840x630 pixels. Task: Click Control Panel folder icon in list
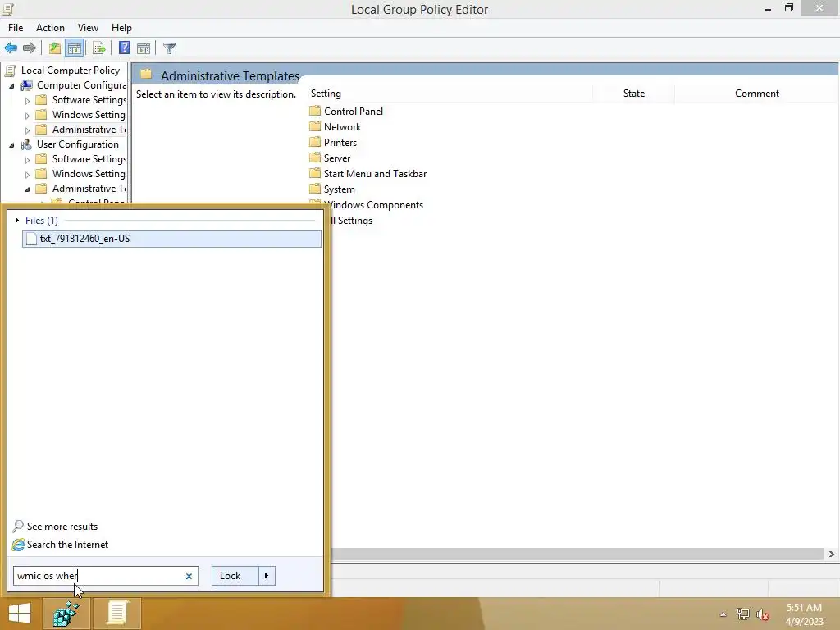point(315,111)
